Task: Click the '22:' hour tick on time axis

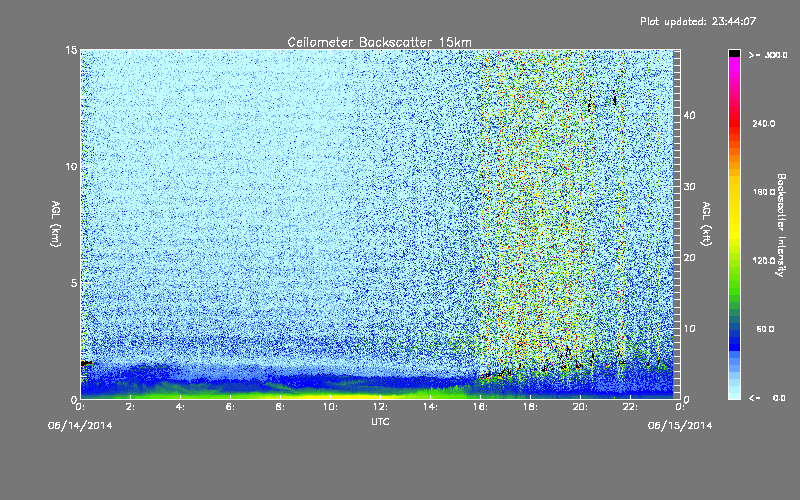Action: tap(631, 407)
